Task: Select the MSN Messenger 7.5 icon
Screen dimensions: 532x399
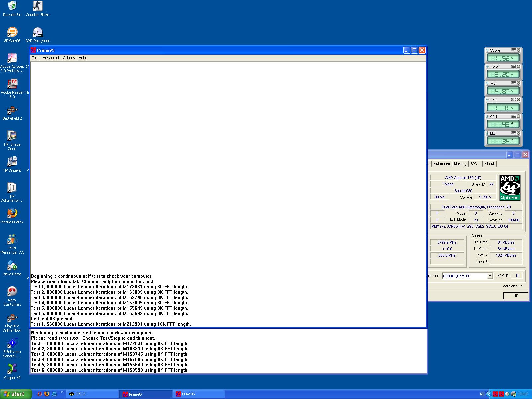Action: (12, 244)
